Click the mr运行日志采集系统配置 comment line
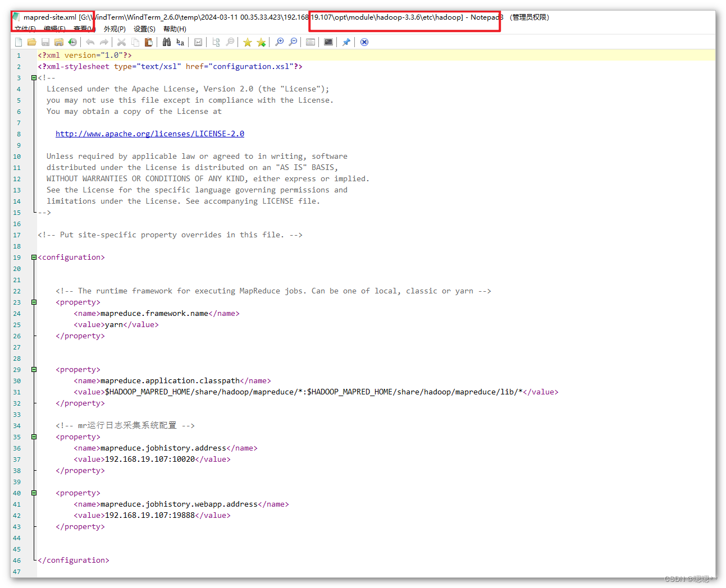Image resolution: width=726 pixels, height=588 pixels. tap(125, 425)
